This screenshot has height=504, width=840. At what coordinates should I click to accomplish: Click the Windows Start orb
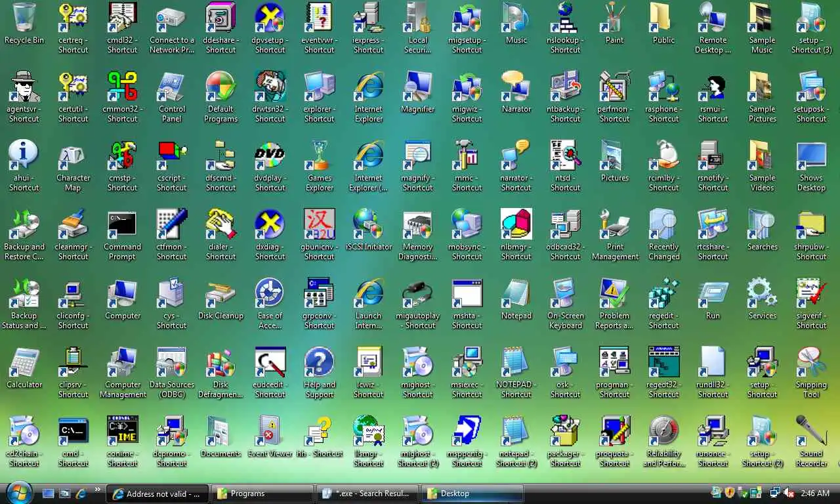tap(19, 493)
